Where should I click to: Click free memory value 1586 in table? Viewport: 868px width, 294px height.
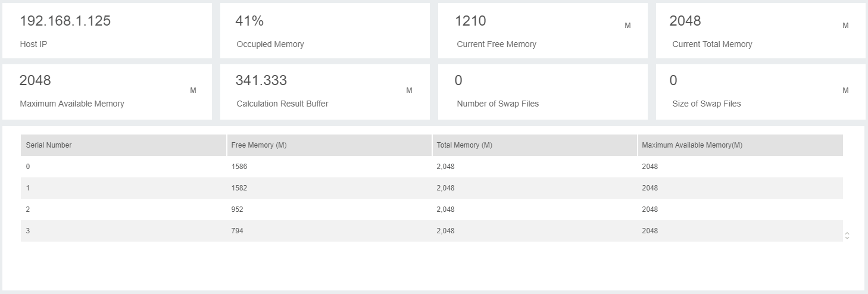[x=239, y=167]
